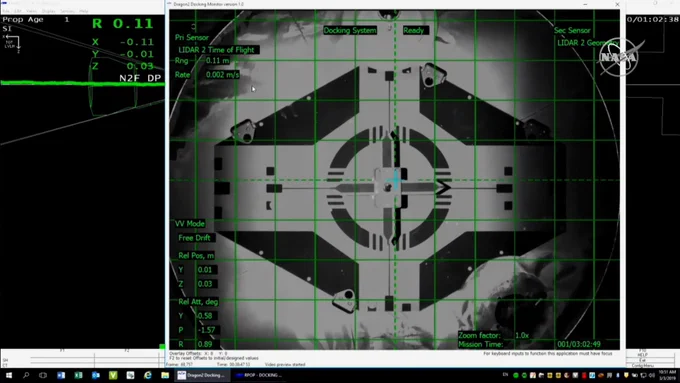This screenshot has width=680, height=383.
Task: Click the Rng 0.11 m value
Action: pyautogui.click(x=217, y=61)
